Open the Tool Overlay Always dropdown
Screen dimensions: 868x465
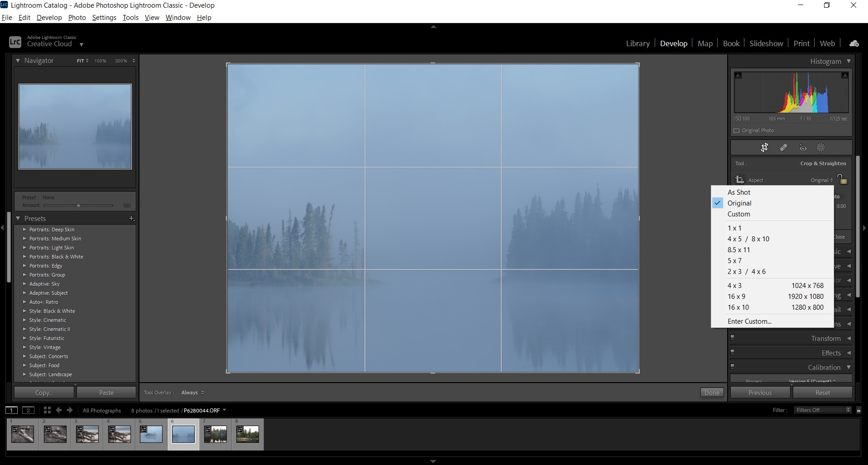(x=192, y=392)
